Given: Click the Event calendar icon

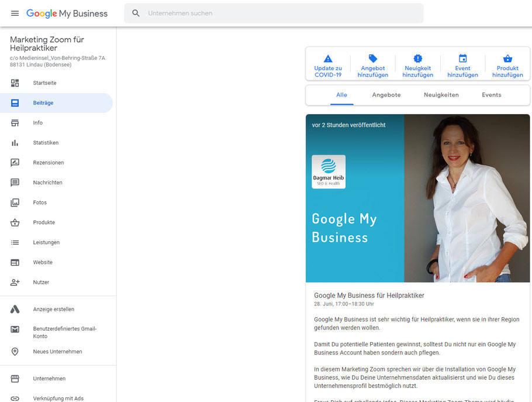Looking at the screenshot, I should click(x=463, y=58).
